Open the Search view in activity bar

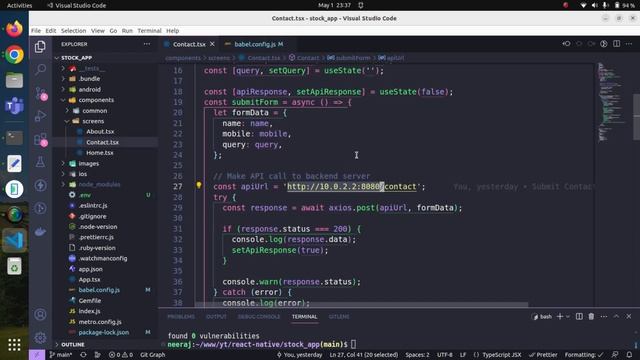[40, 70]
